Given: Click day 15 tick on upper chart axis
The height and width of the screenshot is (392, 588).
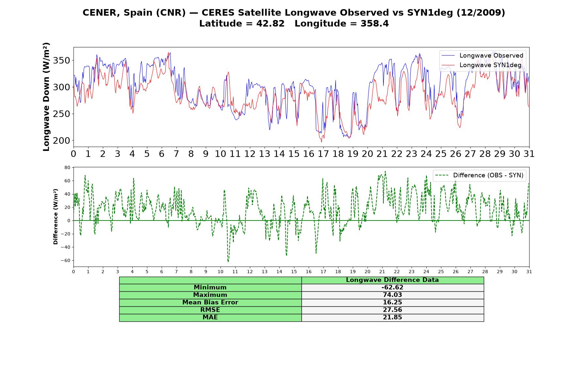Looking at the screenshot, I should (x=294, y=154).
